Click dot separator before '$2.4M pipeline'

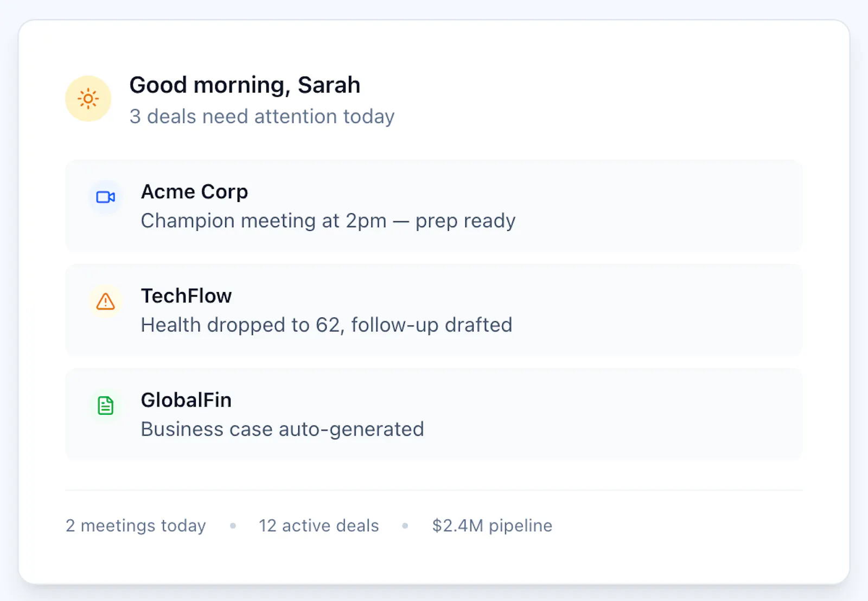tap(405, 526)
